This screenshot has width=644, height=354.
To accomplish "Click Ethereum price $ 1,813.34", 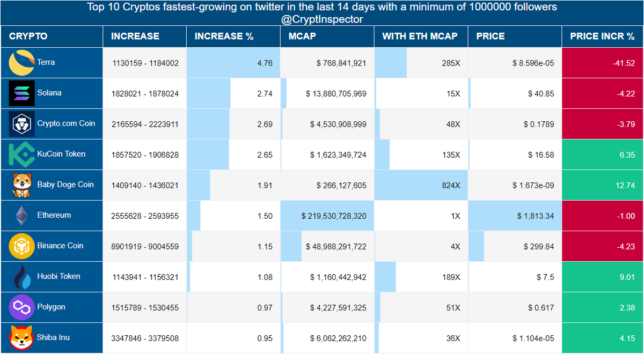I will (x=536, y=216).
